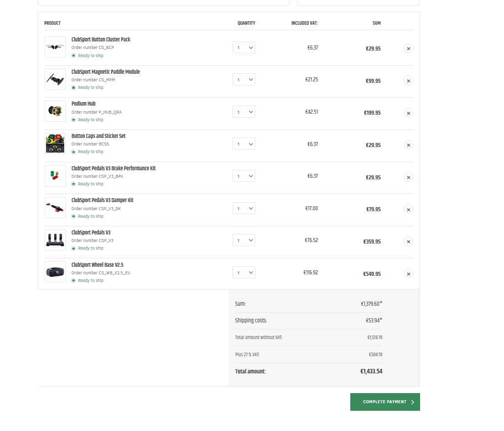Open quantity dropdown for Wheel Base V2.5
The width and height of the screenshot is (504, 431).
click(244, 273)
